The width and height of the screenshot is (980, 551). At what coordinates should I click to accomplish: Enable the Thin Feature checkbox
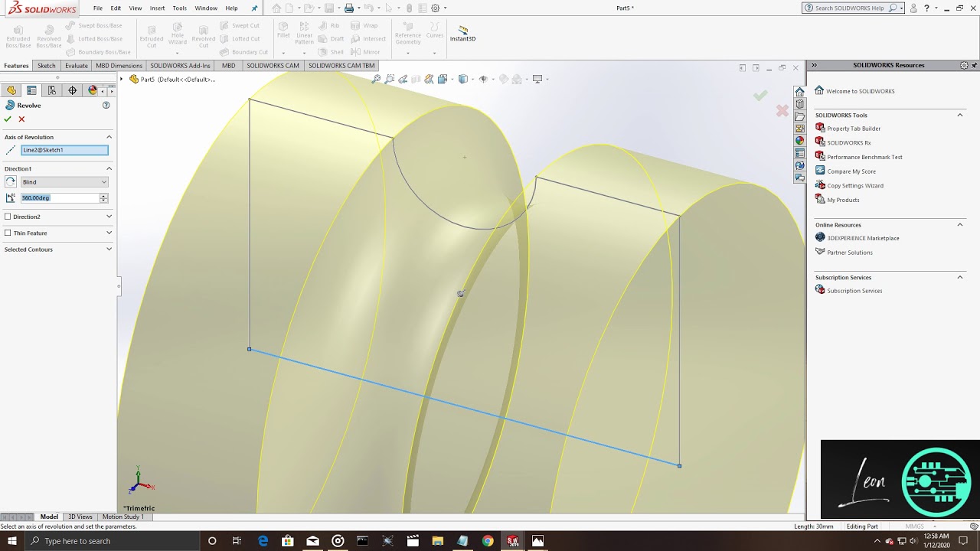pos(8,233)
